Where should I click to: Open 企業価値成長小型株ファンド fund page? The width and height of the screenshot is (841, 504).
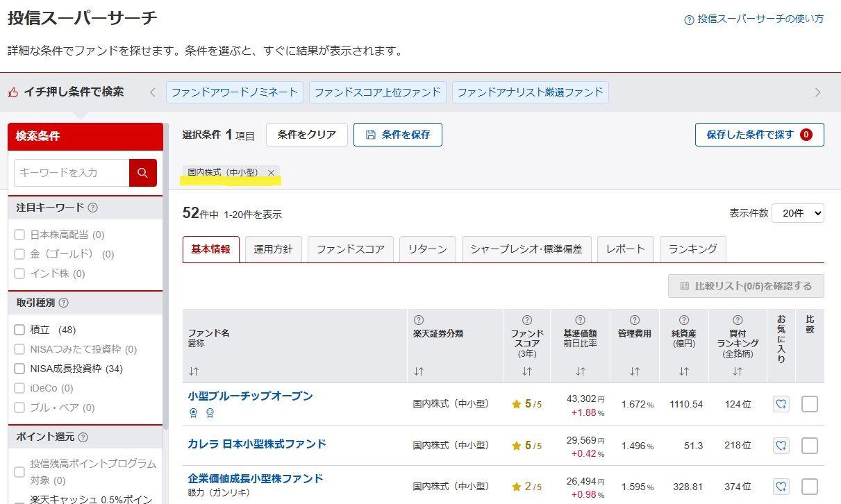point(256,478)
